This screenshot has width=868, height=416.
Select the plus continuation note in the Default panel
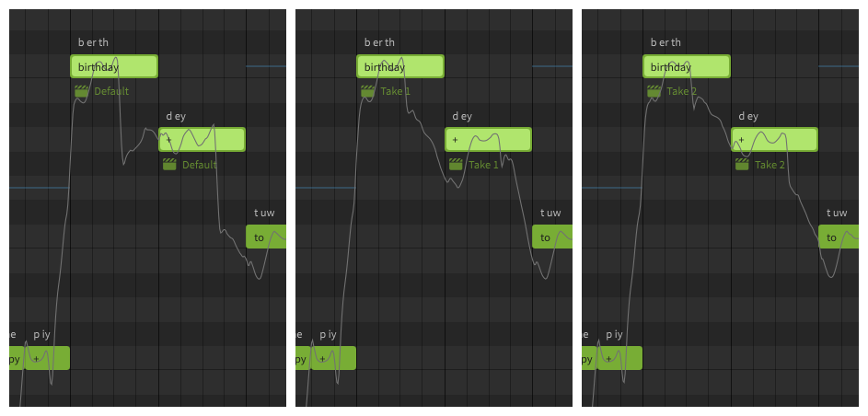[203, 139]
